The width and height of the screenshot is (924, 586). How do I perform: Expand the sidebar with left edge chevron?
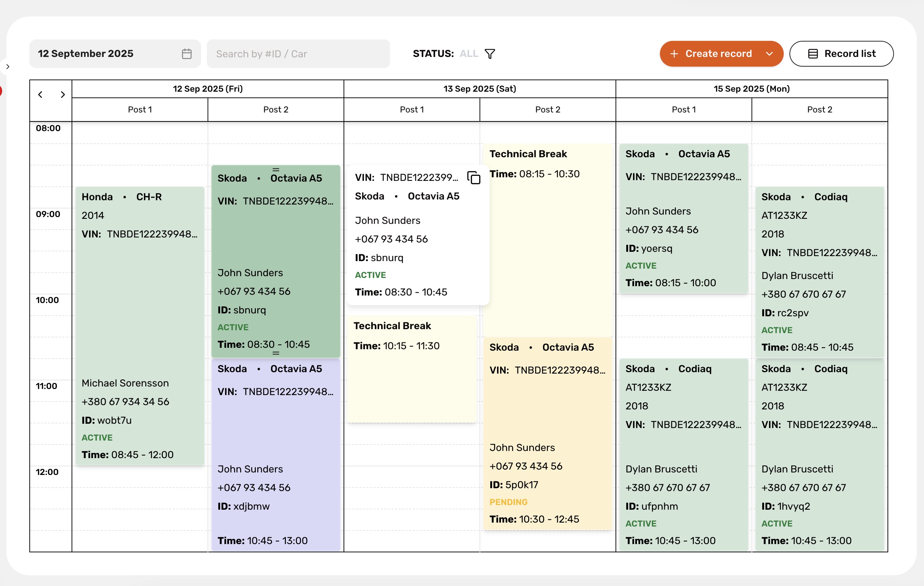pyautogui.click(x=7, y=67)
